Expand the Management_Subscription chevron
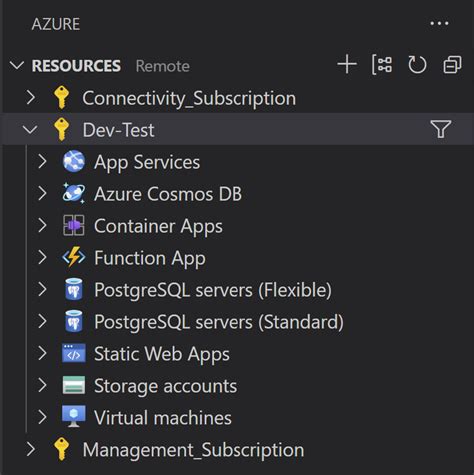Screen dimensions: 474x475 31,449
